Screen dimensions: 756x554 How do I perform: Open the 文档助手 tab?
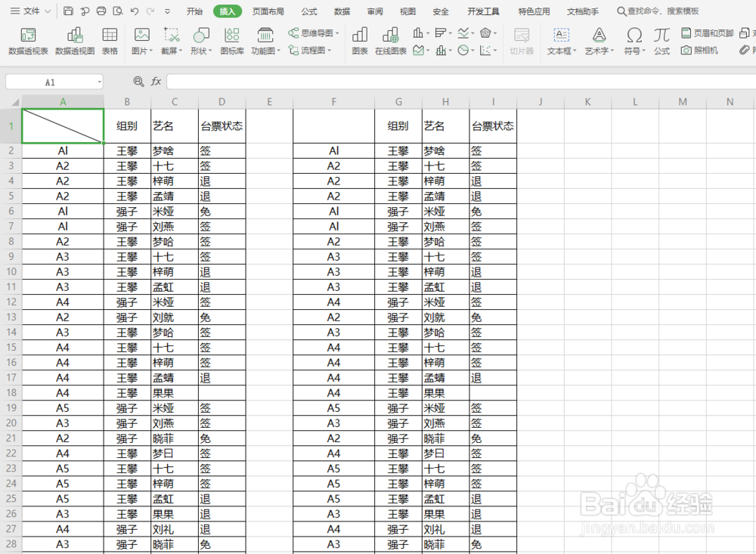pyautogui.click(x=582, y=11)
